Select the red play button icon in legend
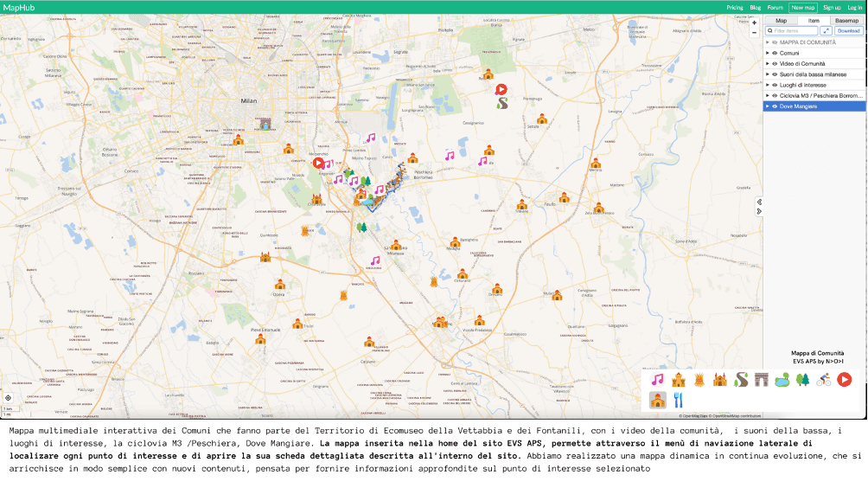This screenshot has width=868, height=488. point(844,380)
